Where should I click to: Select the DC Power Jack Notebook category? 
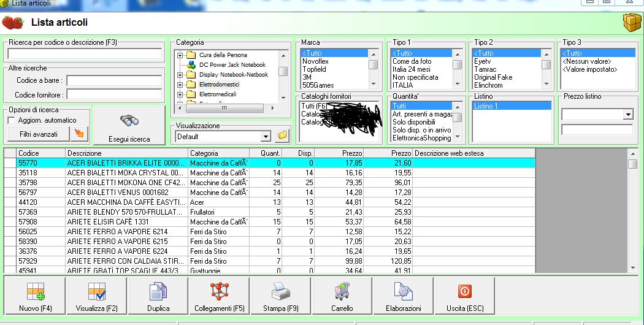click(232, 64)
